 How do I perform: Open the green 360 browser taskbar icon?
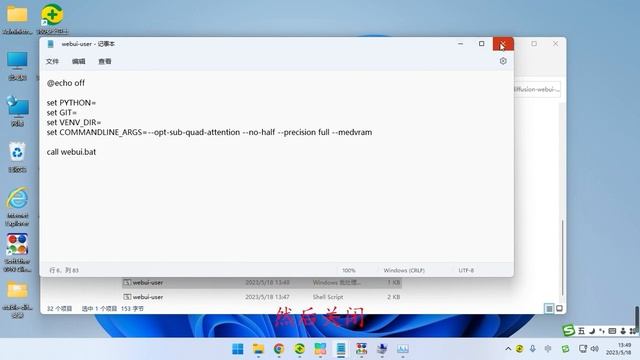[300, 349]
